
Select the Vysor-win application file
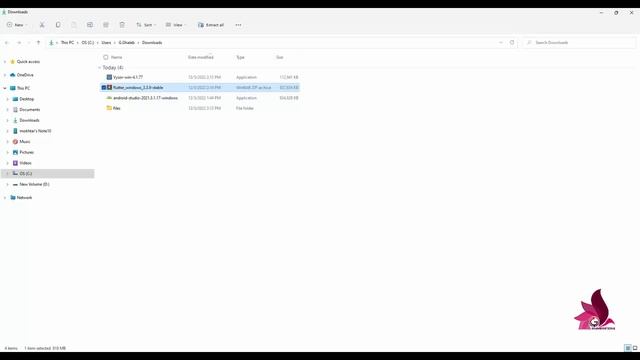[199, 77]
